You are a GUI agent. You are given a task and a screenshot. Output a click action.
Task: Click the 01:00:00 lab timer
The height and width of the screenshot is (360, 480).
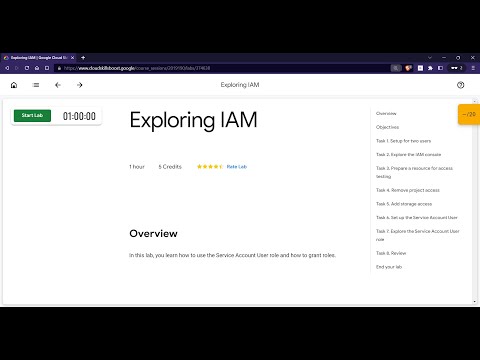(x=79, y=116)
